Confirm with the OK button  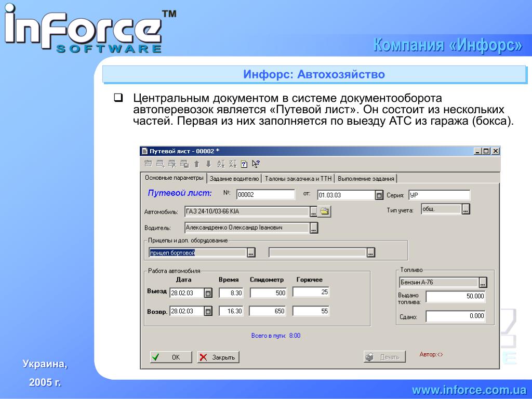pos(171,357)
